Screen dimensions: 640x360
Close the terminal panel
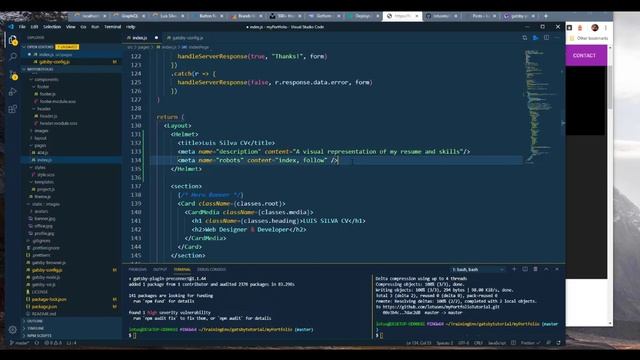click(x=557, y=269)
